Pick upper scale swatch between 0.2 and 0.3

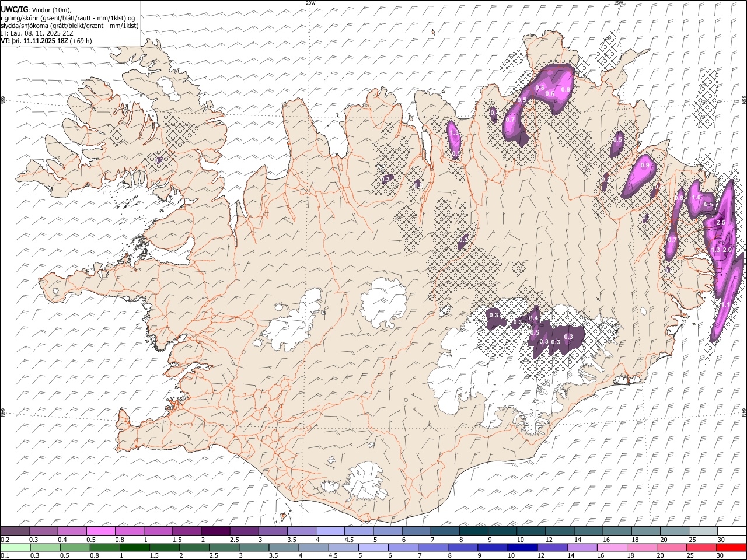coord(15,531)
